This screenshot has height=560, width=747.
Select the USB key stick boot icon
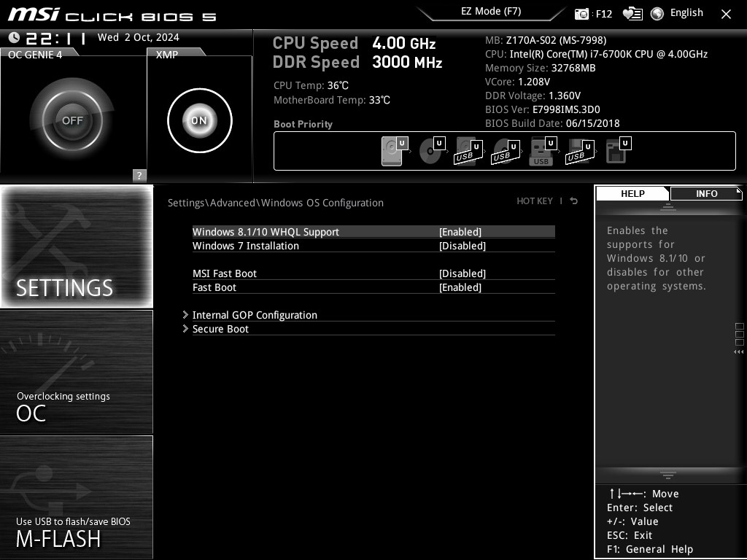coord(543,152)
